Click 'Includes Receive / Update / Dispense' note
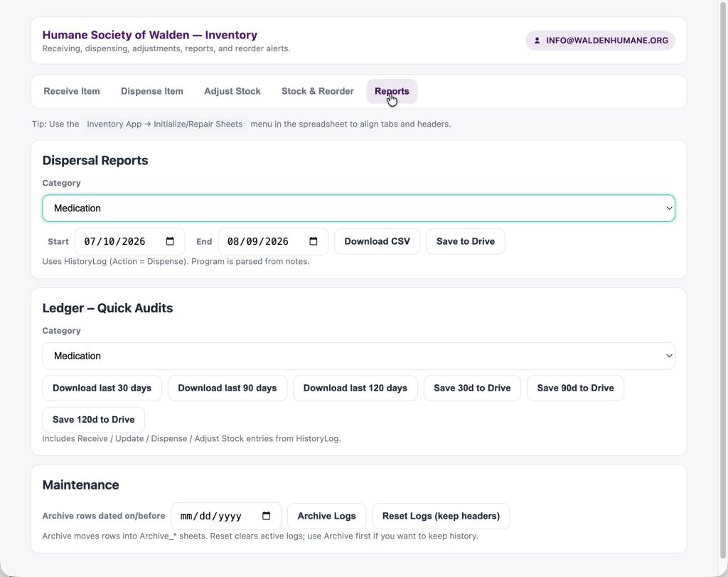The height and width of the screenshot is (577, 728). tap(191, 438)
